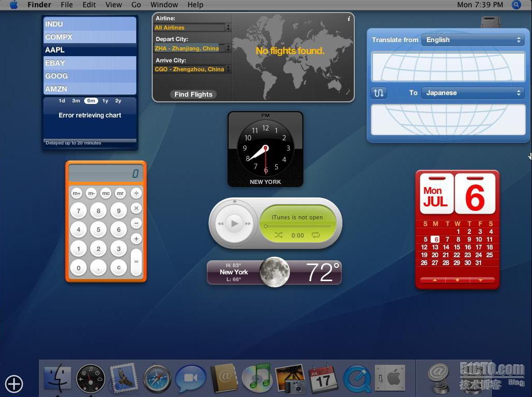Image resolution: width=532 pixels, height=397 pixels.
Task: Open the Window menu
Action: (164, 5)
